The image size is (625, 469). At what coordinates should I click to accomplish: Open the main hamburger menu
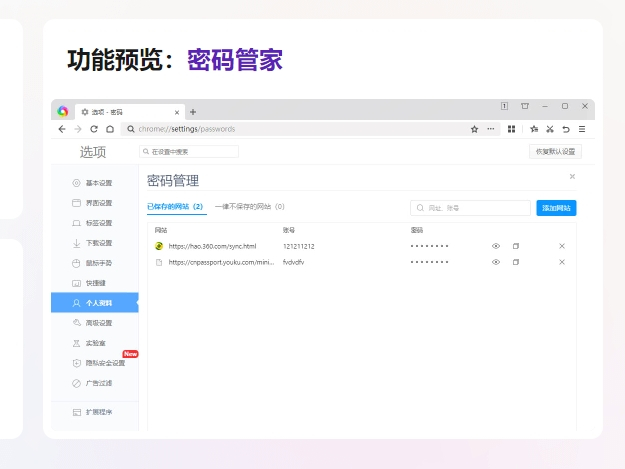pos(582,129)
